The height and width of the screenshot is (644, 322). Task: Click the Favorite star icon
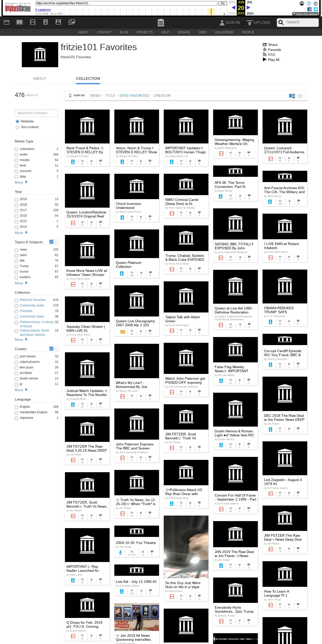[x=265, y=49]
